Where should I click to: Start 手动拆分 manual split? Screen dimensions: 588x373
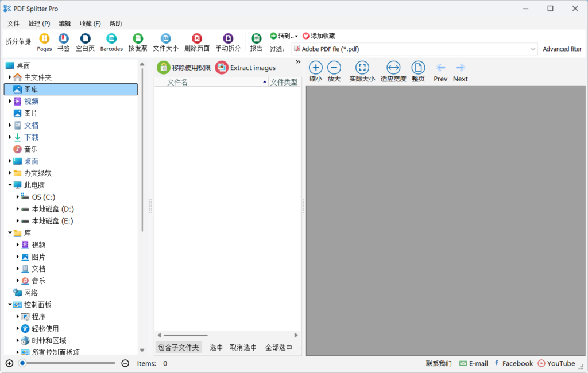pos(228,42)
